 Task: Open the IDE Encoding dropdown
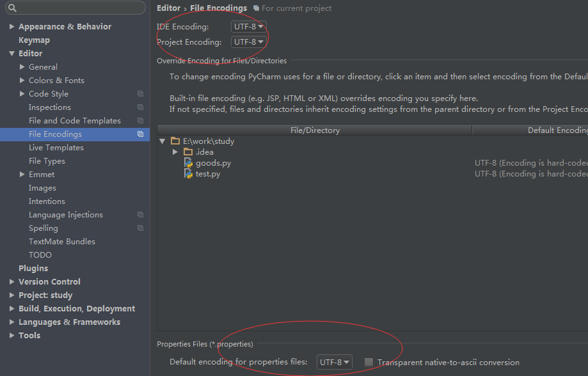[x=249, y=27]
